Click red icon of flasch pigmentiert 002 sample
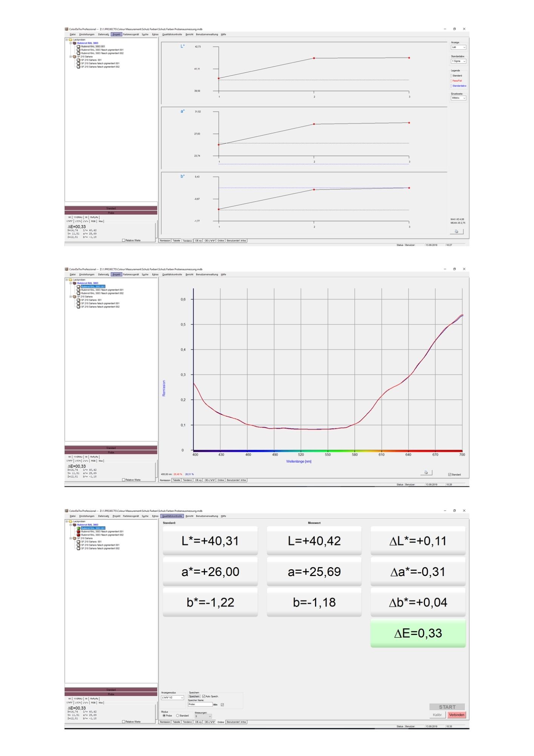This screenshot has height=756, width=534. click(79, 535)
